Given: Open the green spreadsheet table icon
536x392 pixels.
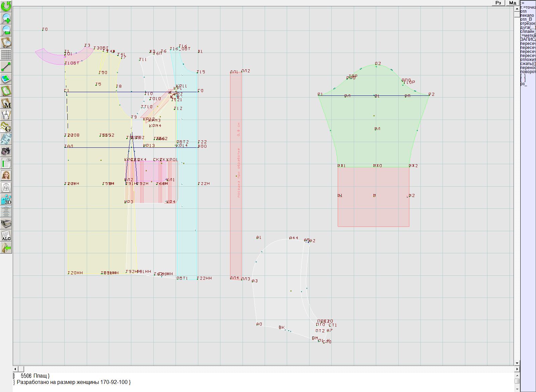Looking at the screenshot, I should (6, 164).
